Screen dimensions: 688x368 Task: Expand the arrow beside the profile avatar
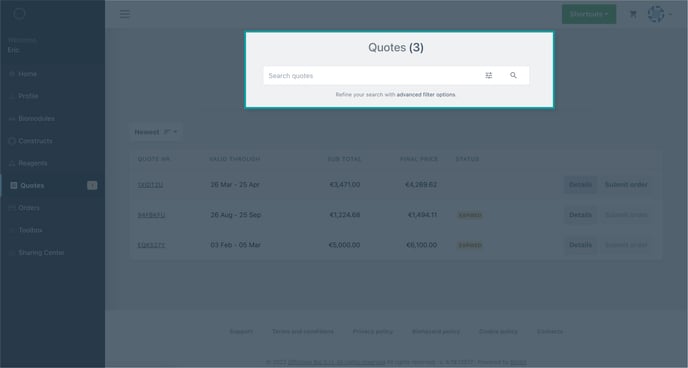pyautogui.click(x=670, y=14)
